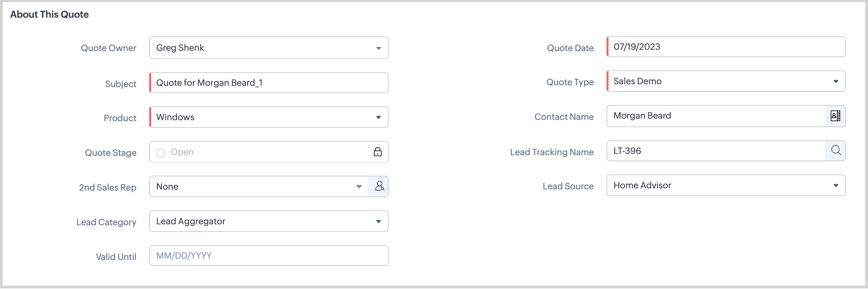Click the Quote Owner label

(108, 48)
